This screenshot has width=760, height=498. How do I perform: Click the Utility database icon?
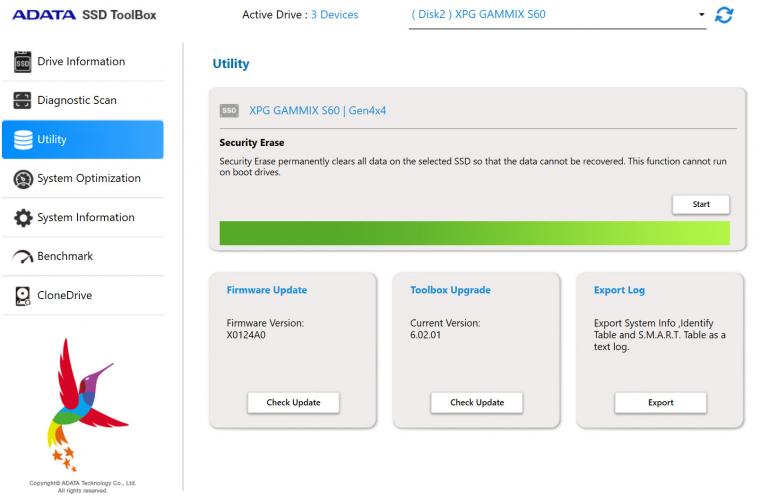[23, 140]
